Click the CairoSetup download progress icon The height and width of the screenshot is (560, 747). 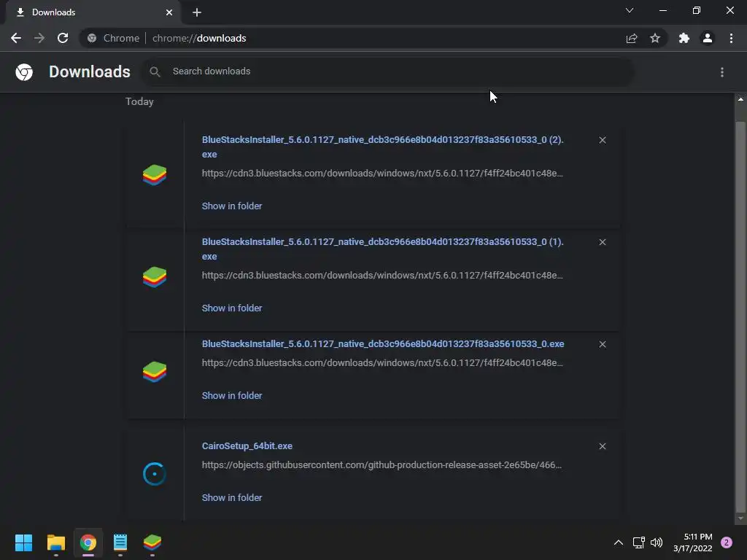point(155,474)
